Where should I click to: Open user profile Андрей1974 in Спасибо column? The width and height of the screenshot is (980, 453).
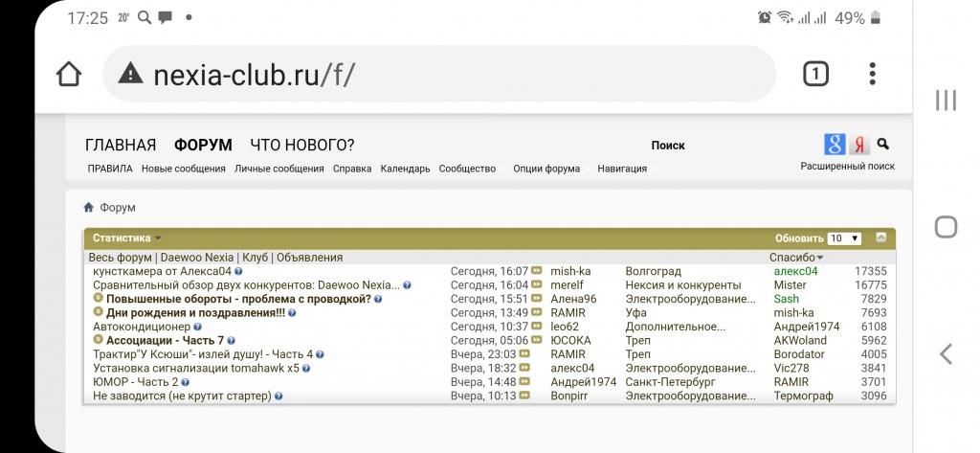click(x=806, y=327)
